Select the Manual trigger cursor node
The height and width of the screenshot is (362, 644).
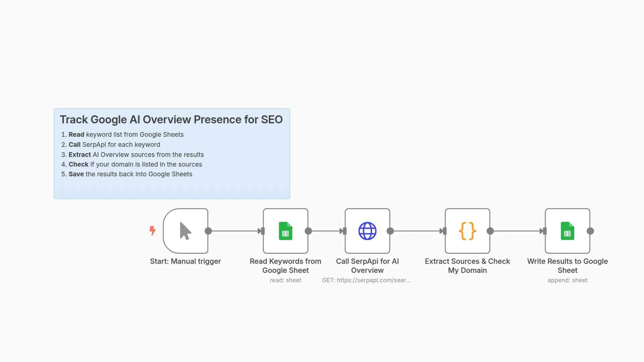click(x=185, y=231)
